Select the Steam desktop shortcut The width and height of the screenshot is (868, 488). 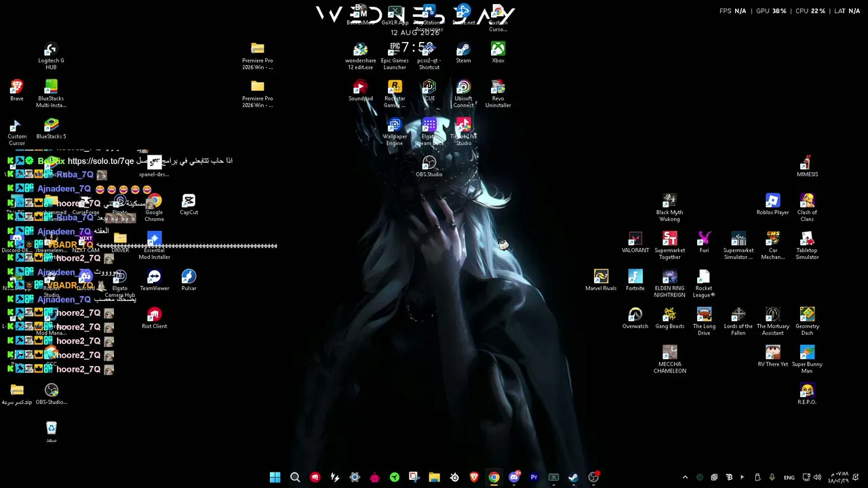click(463, 53)
